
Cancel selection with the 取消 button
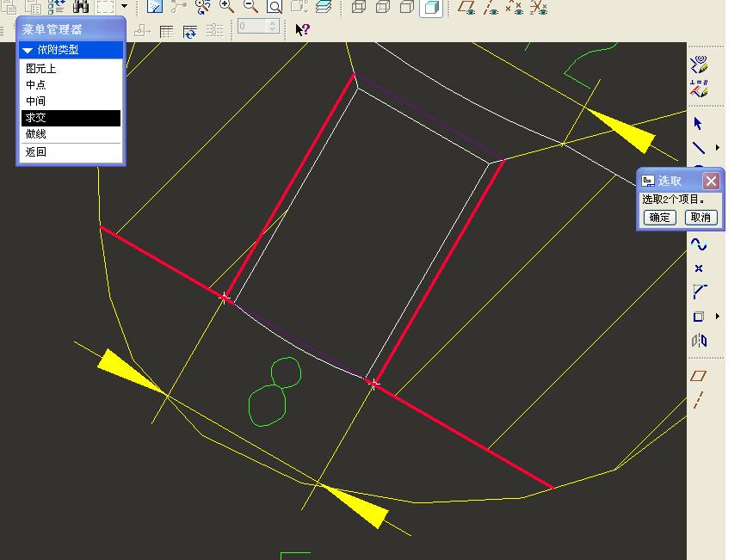[x=701, y=218]
